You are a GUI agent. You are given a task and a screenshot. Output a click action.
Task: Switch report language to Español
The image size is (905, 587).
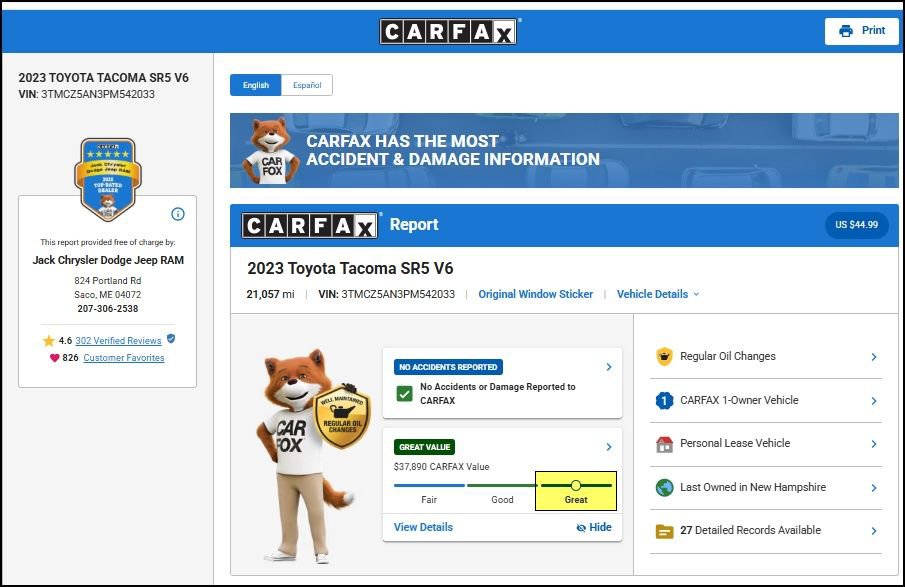[x=307, y=85]
